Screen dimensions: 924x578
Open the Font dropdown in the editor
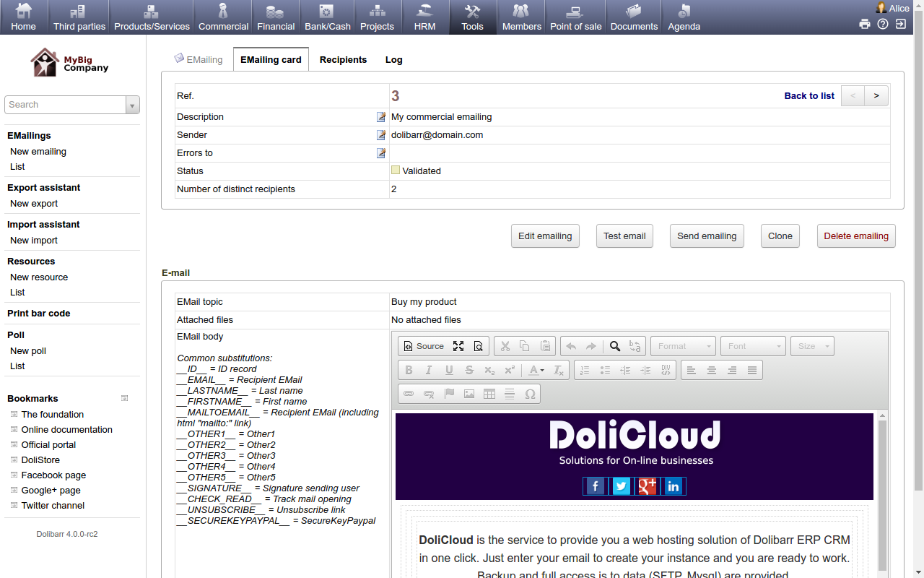[x=752, y=346]
